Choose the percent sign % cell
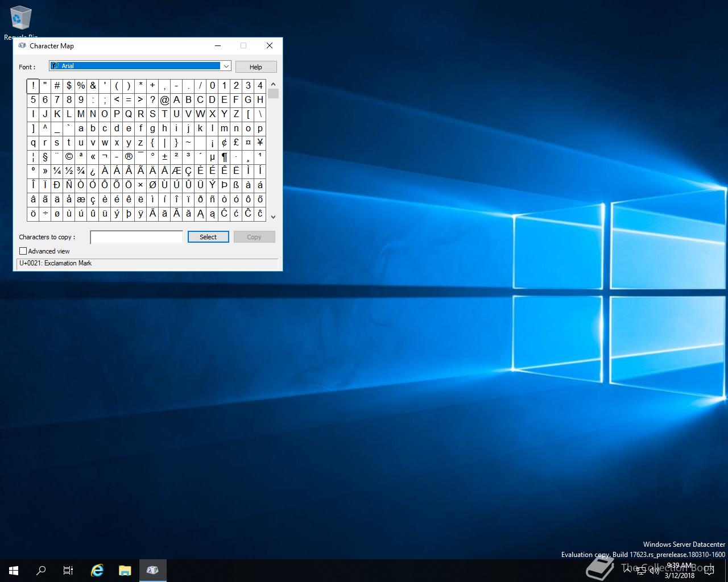 pos(81,85)
